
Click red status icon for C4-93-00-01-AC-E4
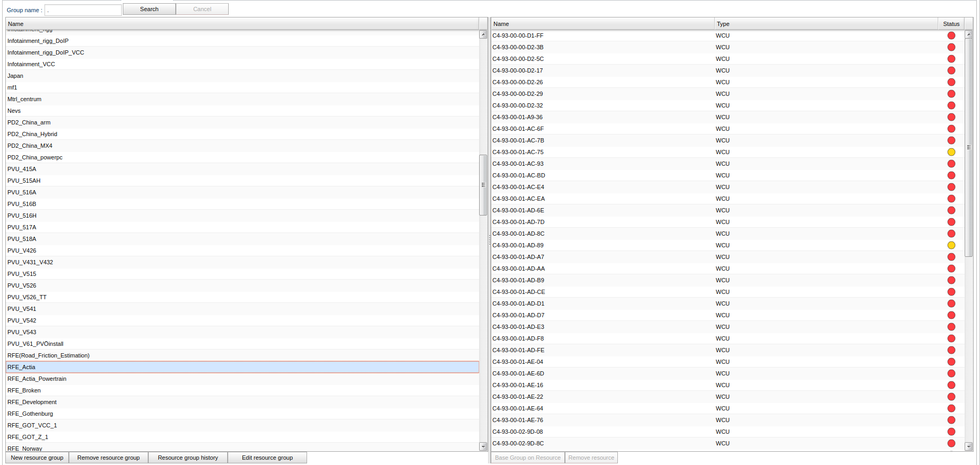pos(951,187)
